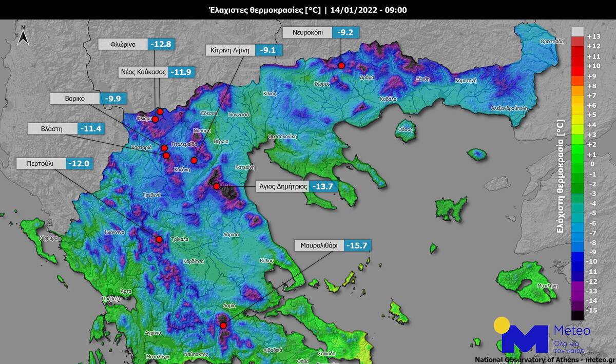
Task: Select the Νέος Καύκασος station label
Action: coord(142,72)
